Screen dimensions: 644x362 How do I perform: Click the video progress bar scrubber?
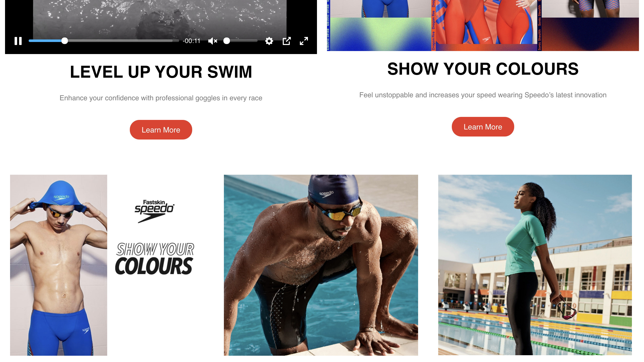65,41
